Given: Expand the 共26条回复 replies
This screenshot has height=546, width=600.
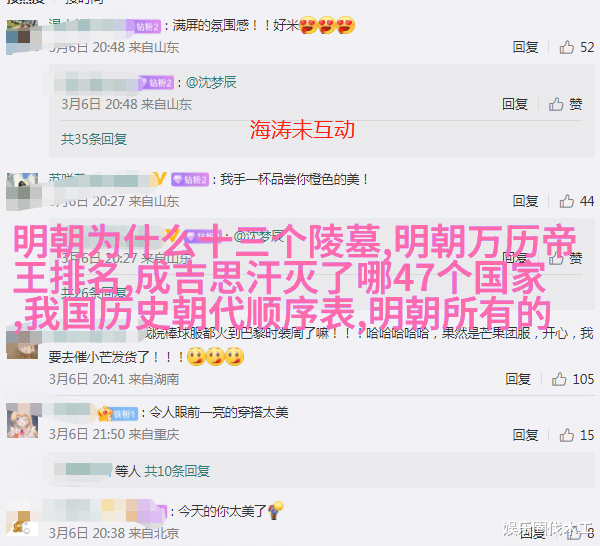Looking at the screenshot, I should coord(94,293).
